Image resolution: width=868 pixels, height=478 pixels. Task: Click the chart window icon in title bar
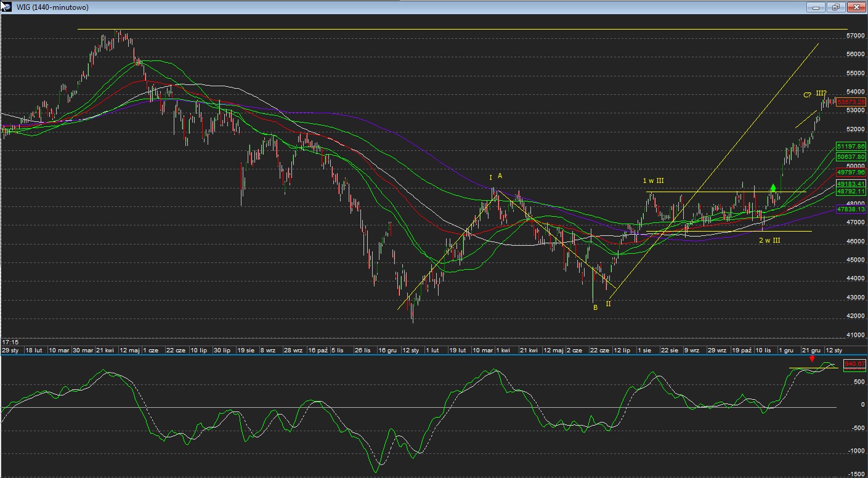6,6
